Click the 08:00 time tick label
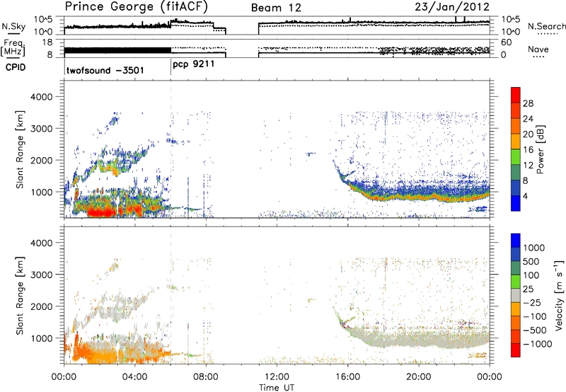The image size is (566, 392). tap(205, 377)
